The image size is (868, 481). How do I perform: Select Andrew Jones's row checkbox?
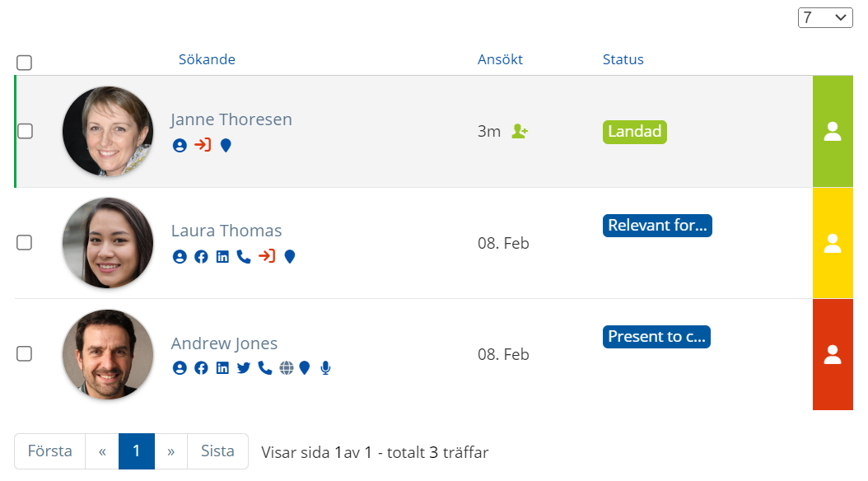pos(25,353)
